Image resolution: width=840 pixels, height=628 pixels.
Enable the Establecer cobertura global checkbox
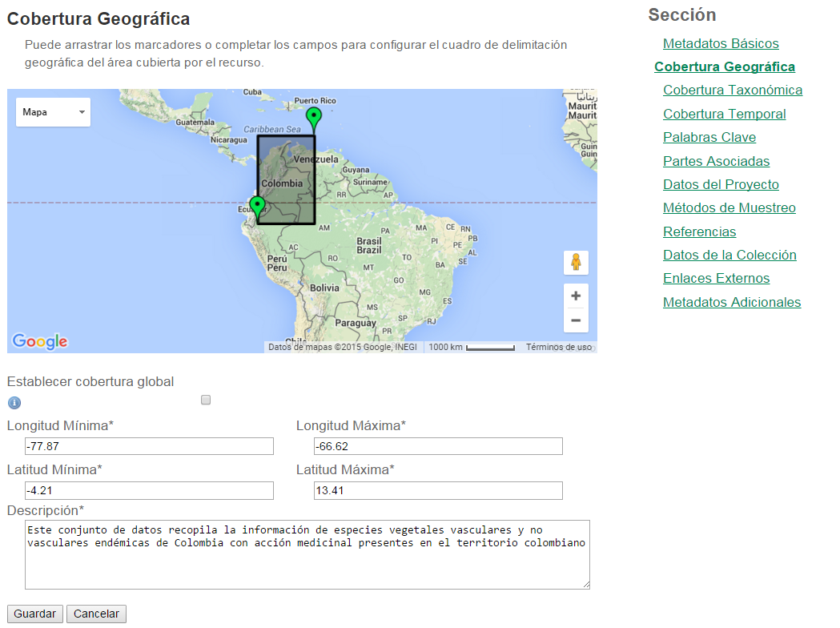(x=206, y=400)
